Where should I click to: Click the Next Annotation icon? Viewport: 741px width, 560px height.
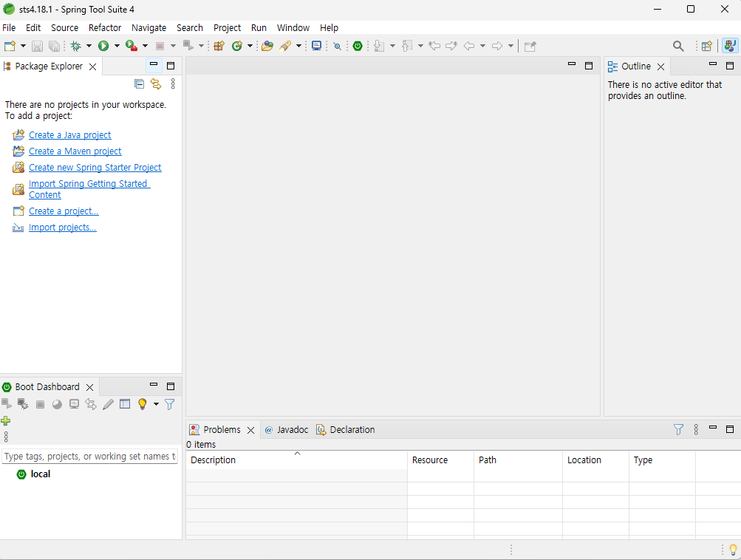pyautogui.click(x=379, y=46)
